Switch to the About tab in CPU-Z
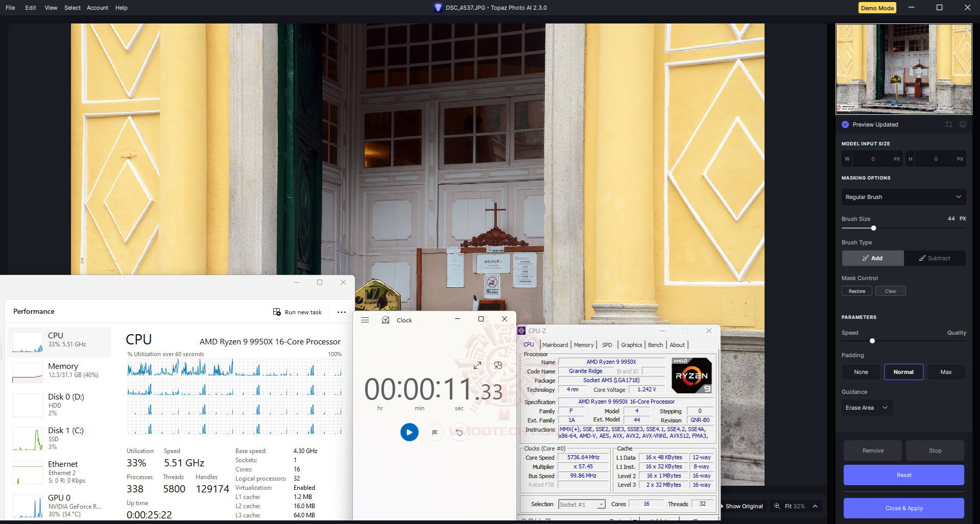Image resolution: width=980 pixels, height=524 pixels. coord(677,345)
